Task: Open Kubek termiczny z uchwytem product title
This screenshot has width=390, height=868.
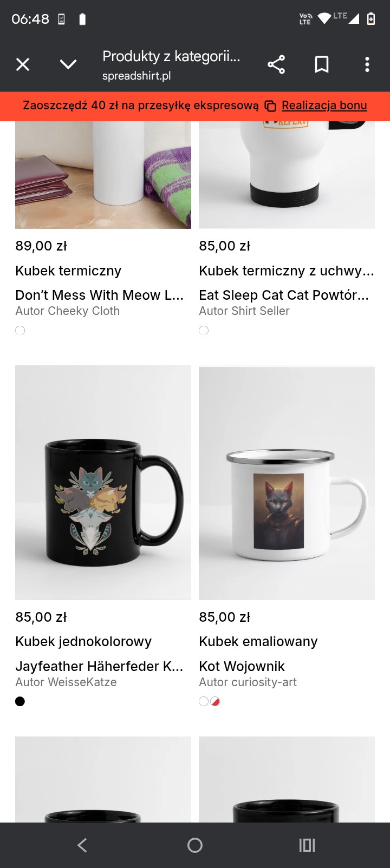Action: pos(287,271)
